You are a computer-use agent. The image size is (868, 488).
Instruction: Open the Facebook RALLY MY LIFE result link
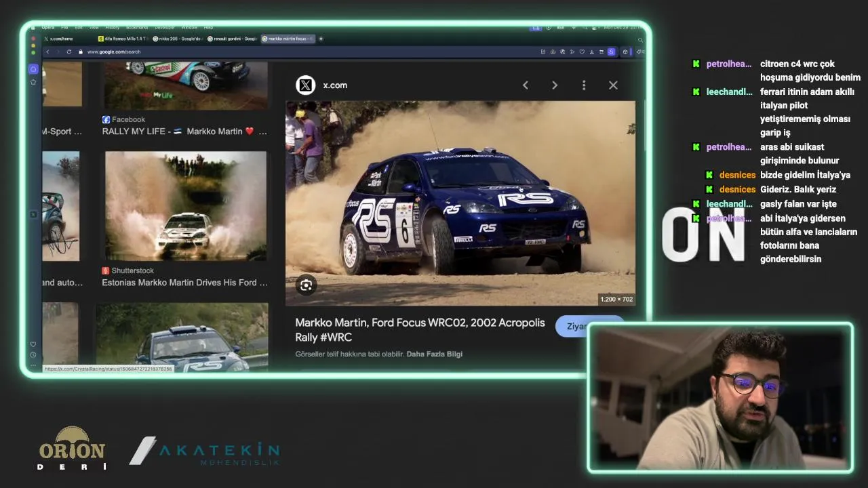(x=184, y=131)
